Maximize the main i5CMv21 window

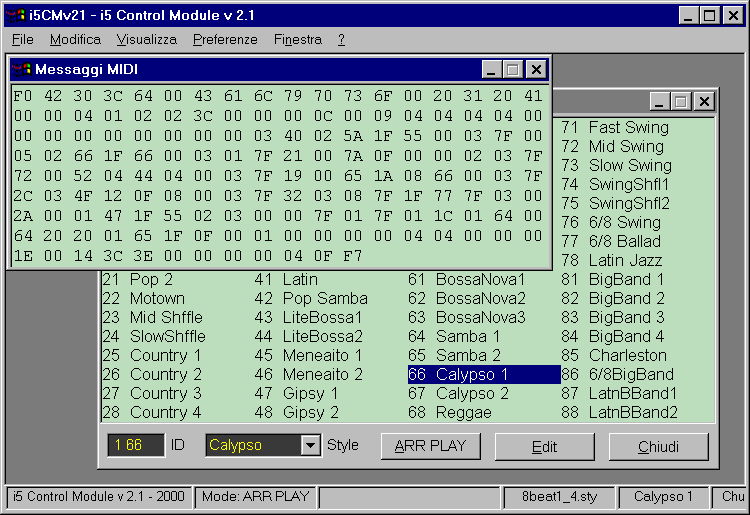tap(709, 15)
